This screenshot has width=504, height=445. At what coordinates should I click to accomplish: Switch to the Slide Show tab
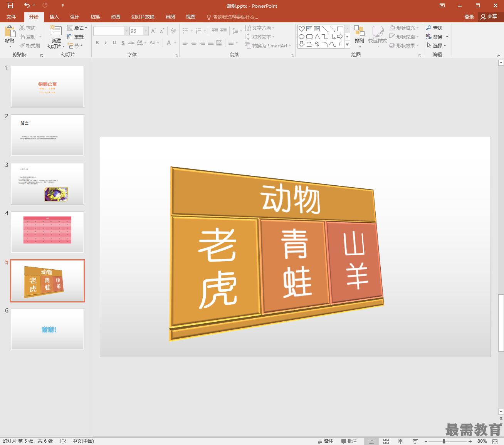point(143,17)
